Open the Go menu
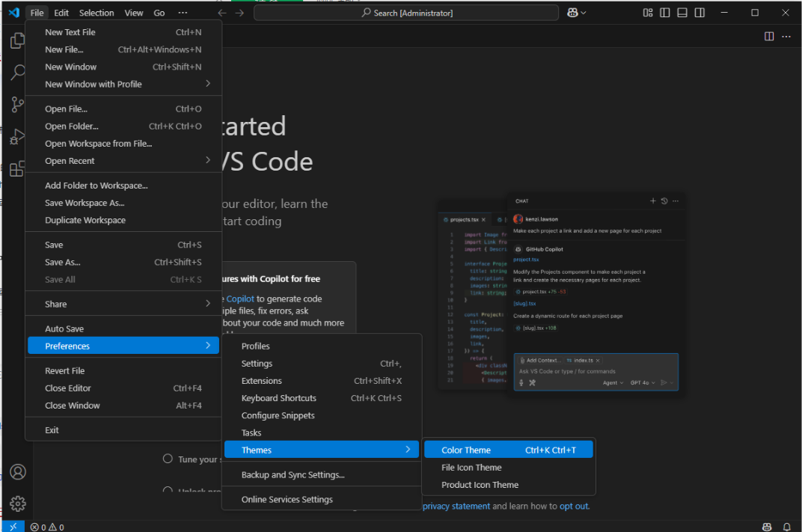The width and height of the screenshot is (802, 532). pos(159,13)
